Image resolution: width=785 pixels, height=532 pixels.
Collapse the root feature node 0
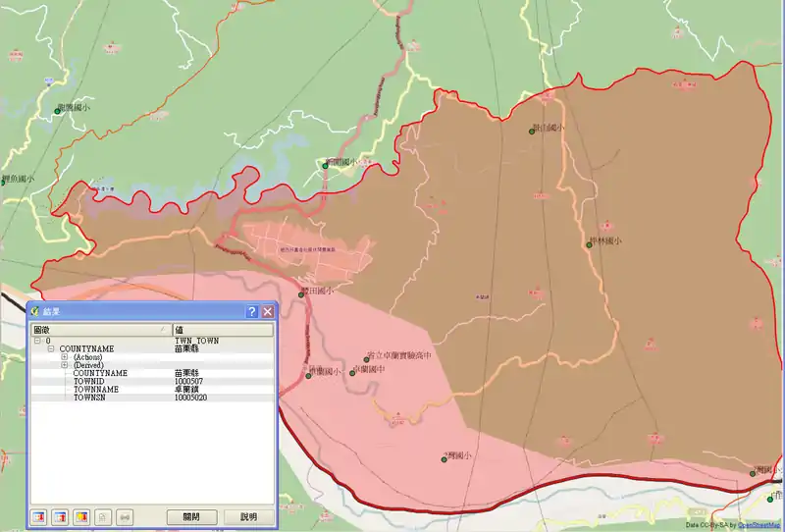[x=38, y=340]
